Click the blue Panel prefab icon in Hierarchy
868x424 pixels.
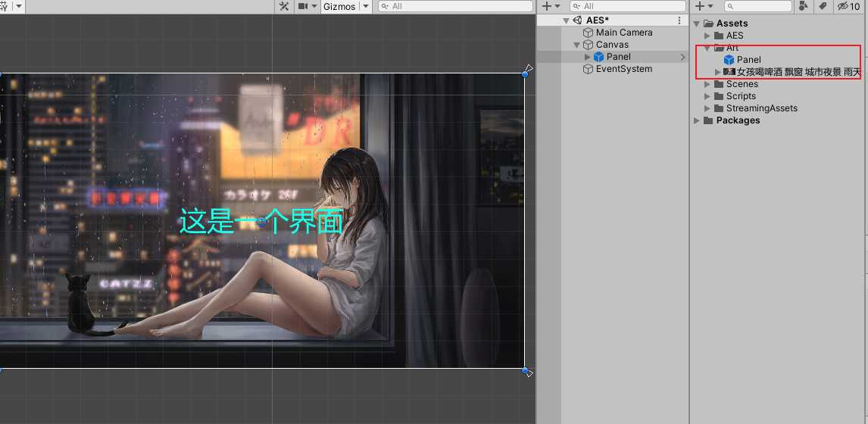point(598,57)
